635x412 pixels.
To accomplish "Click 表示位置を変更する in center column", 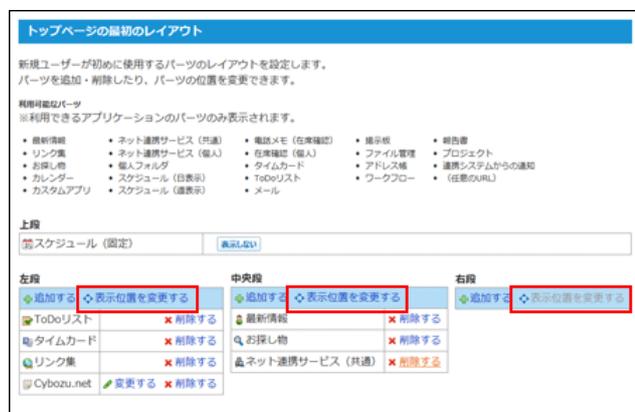I will [353, 297].
